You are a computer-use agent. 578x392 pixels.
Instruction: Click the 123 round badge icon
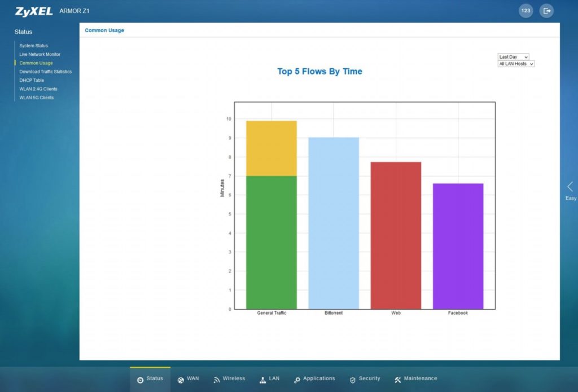526,11
